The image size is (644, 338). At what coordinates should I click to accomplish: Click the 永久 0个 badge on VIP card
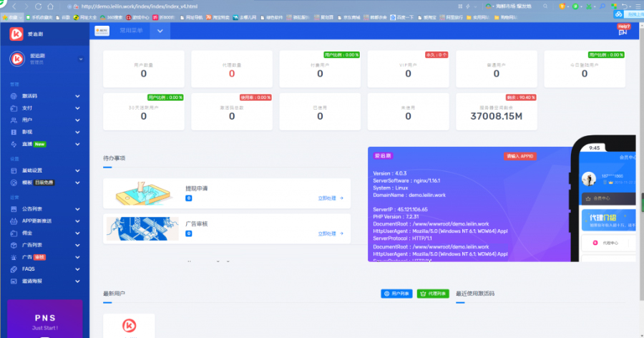tap(436, 54)
